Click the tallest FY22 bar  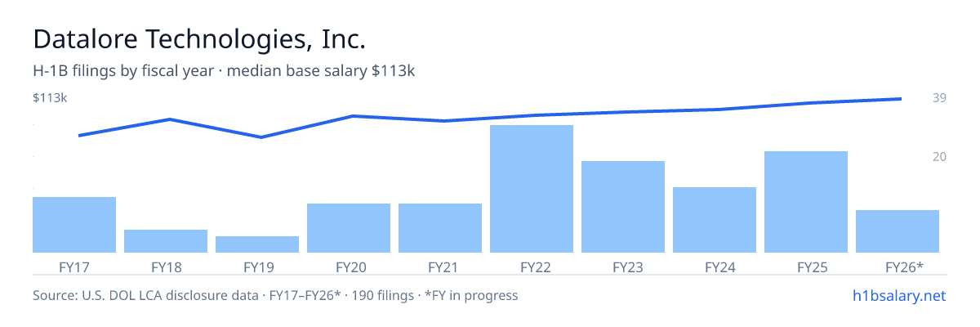click(532, 189)
